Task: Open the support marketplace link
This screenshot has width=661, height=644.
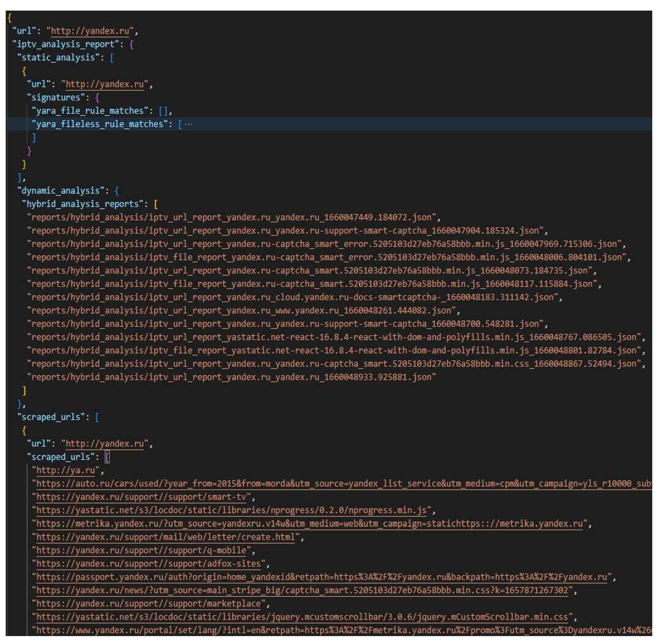Action: tap(149, 604)
